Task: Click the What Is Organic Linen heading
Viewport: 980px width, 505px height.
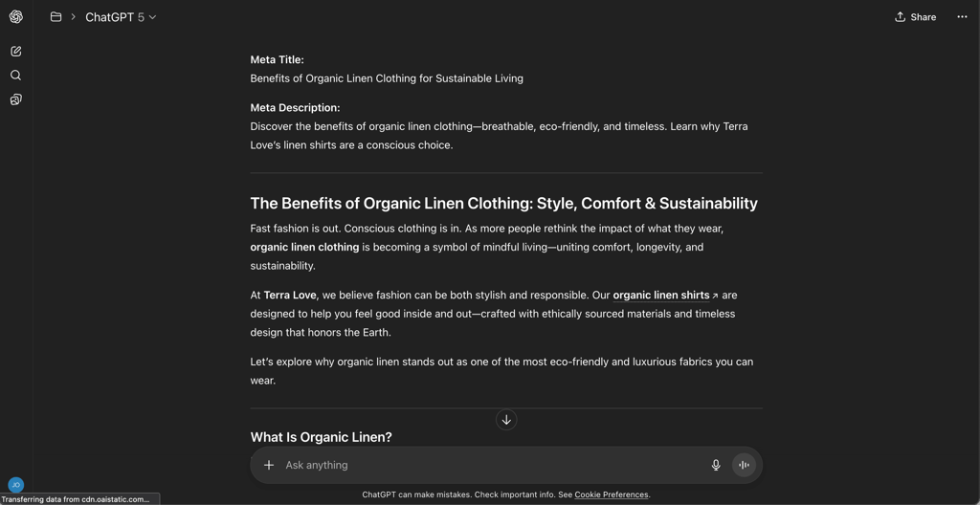Action: pyautogui.click(x=322, y=437)
